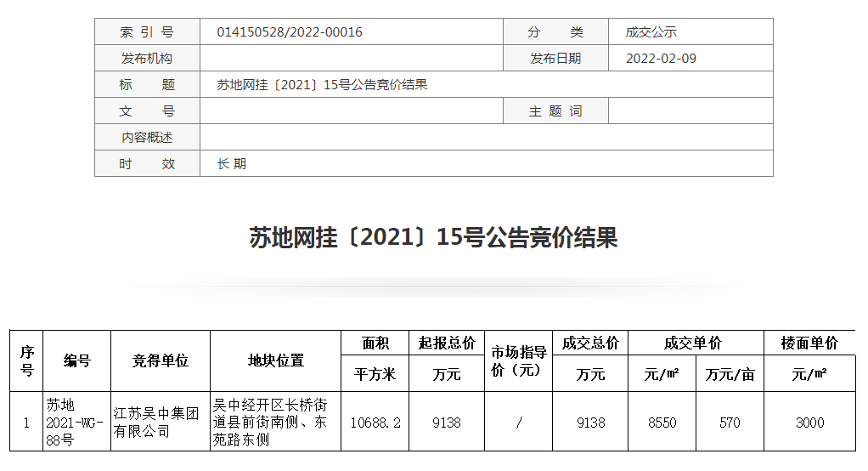Click the 市场指导价（元） column header
The width and height of the screenshot is (868, 471).
(518, 360)
